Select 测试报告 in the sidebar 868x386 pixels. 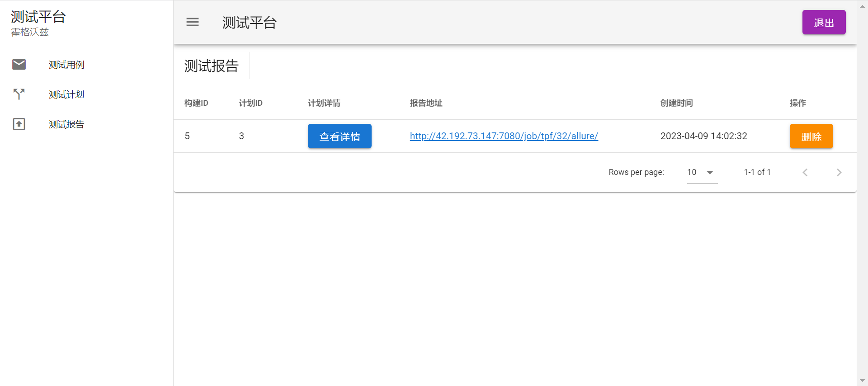coord(66,124)
